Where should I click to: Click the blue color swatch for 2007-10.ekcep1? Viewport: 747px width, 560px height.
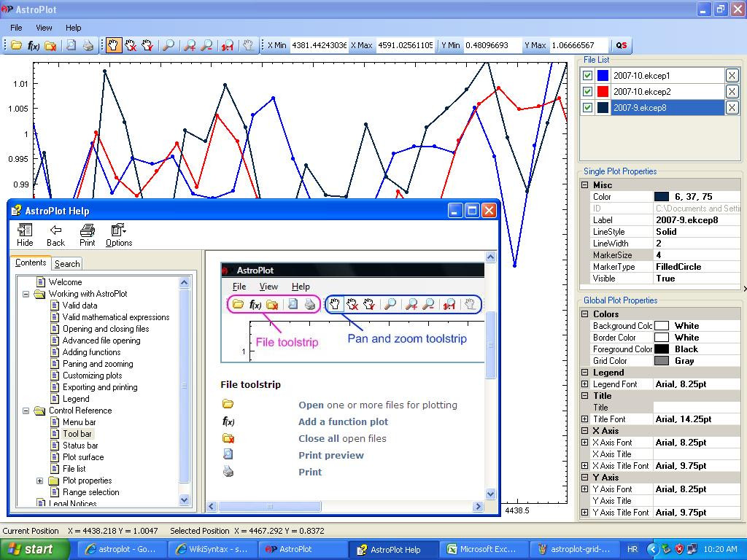point(603,75)
